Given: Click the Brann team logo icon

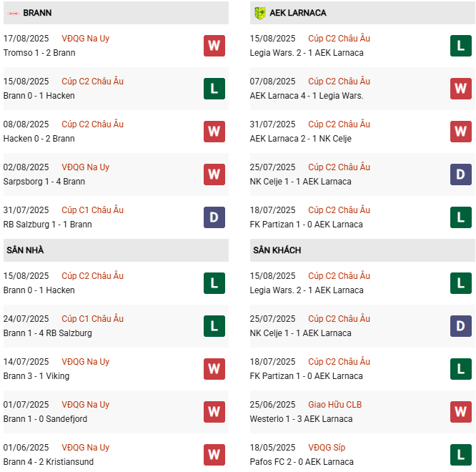Looking at the screenshot, I should point(13,13).
